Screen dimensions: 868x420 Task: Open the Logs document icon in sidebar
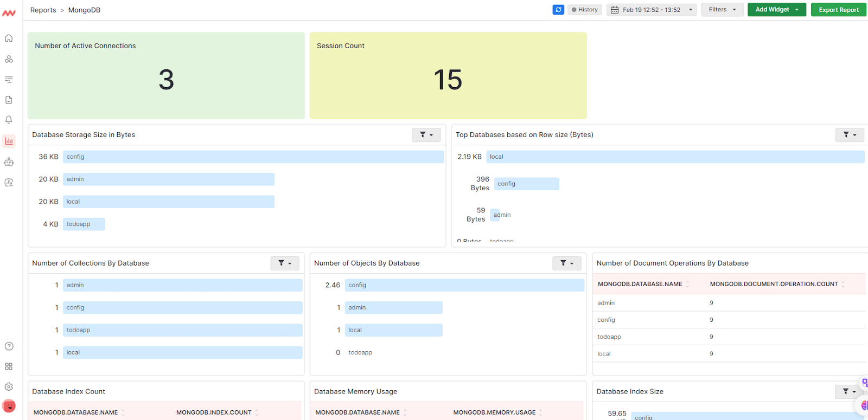click(9, 100)
